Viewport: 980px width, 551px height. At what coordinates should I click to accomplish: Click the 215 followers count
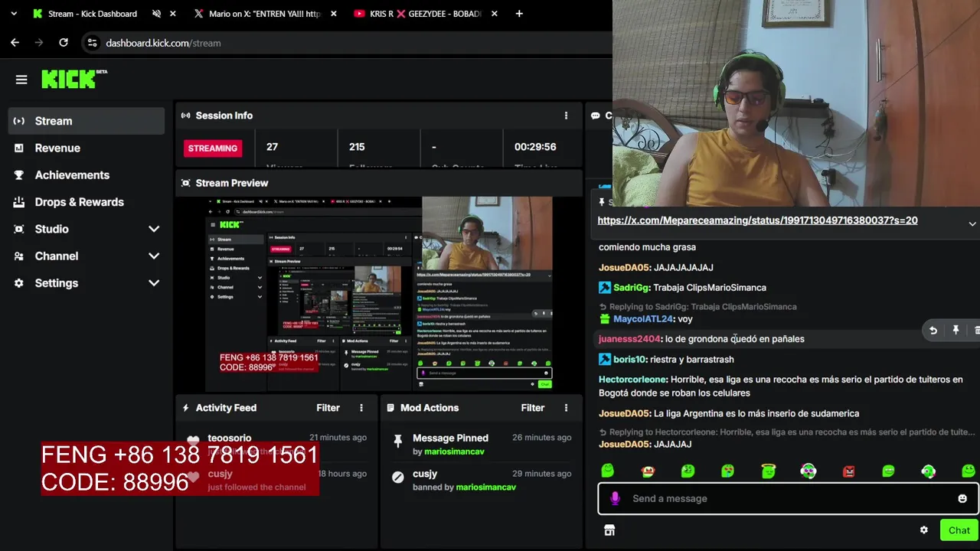[357, 147]
